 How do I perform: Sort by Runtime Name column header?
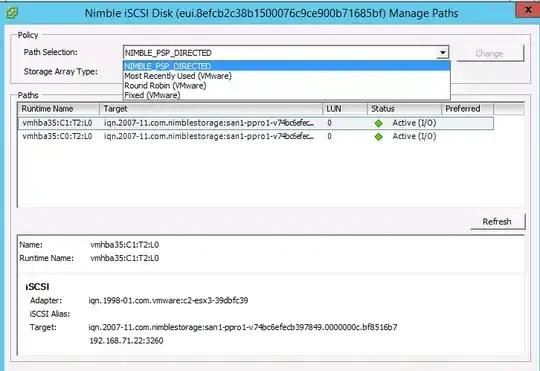pos(59,109)
